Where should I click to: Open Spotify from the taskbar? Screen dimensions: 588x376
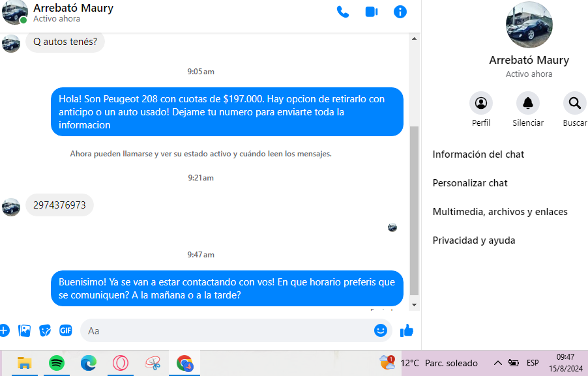tap(57, 363)
